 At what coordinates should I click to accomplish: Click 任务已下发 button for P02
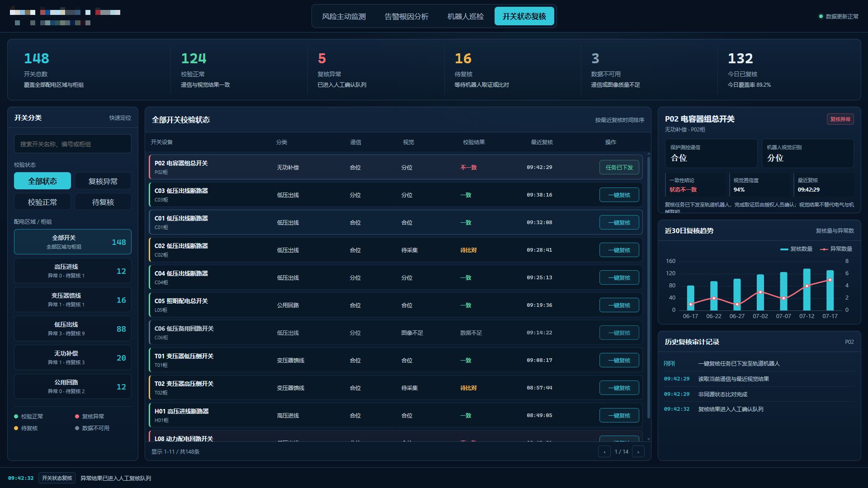(619, 168)
